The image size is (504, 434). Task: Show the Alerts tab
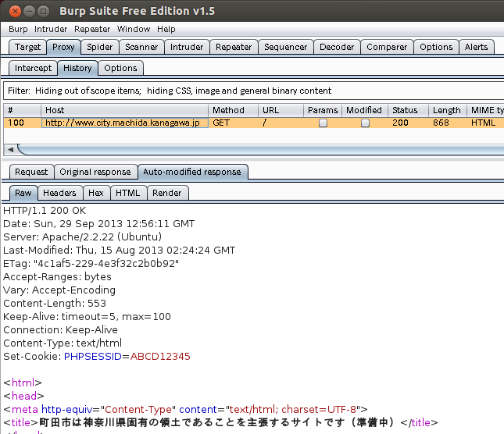(477, 47)
